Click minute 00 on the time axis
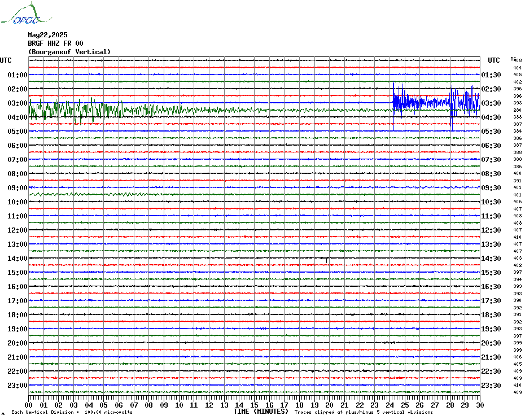Image resolution: width=525 pixels, height=420 pixels. click(28, 405)
